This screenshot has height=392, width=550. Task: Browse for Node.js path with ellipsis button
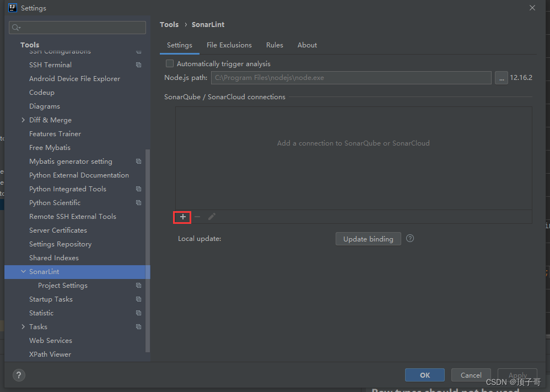point(502,78)
